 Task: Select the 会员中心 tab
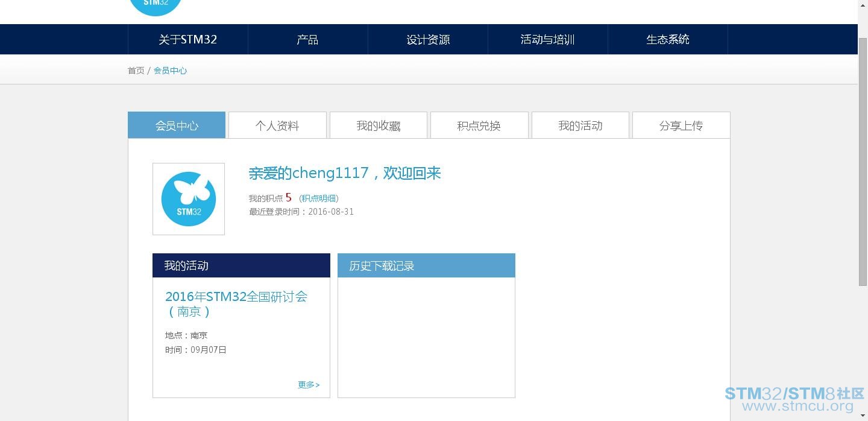click(x=177, y=125)
